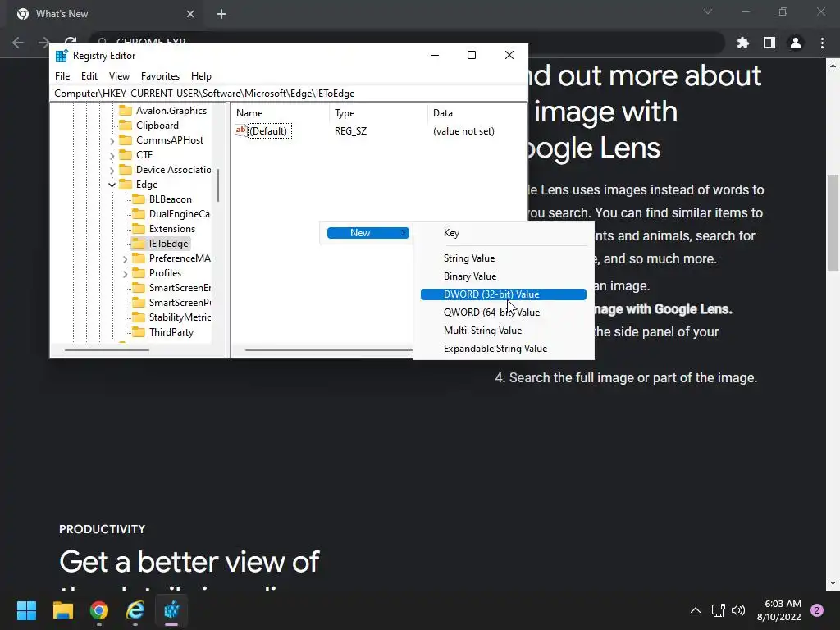Open Google Chrome taskbar icon
Image resolution: width=840 pixels, height=630 pixels.
pos(99,610)
